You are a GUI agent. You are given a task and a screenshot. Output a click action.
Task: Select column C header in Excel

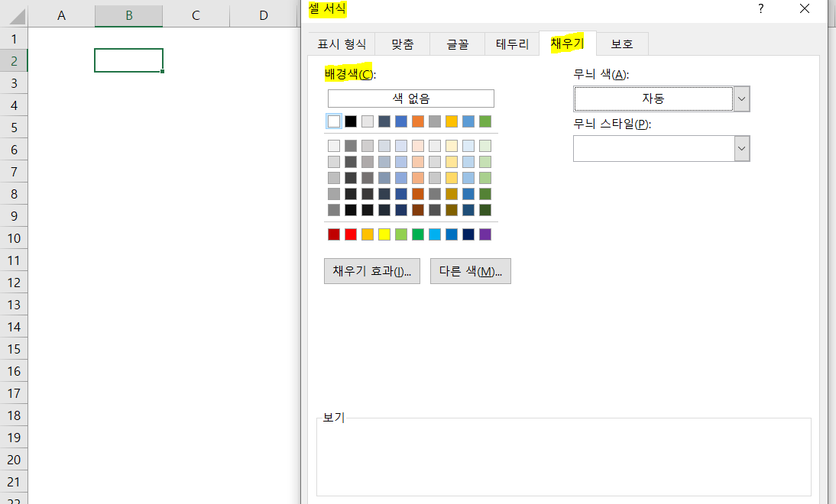(196, 15)
